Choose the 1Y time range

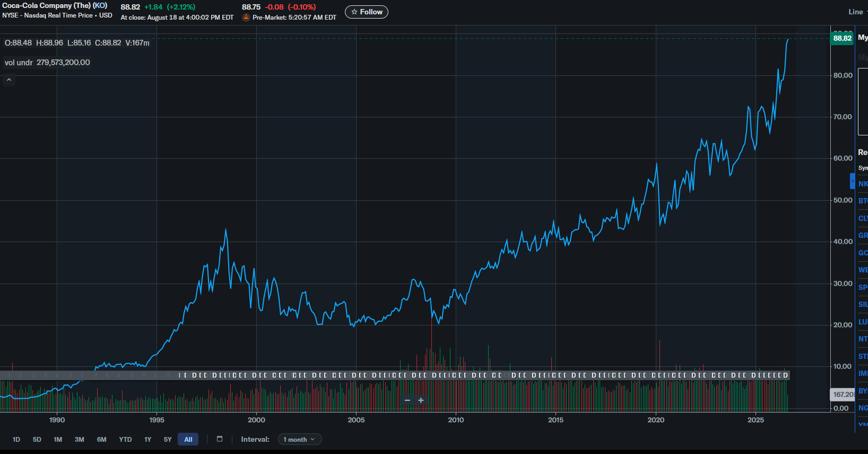148,439
